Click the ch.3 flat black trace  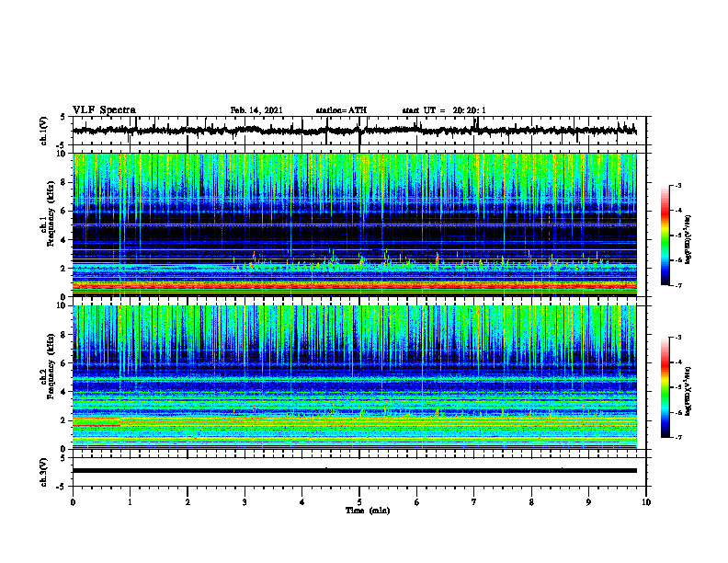pos(355,471)
